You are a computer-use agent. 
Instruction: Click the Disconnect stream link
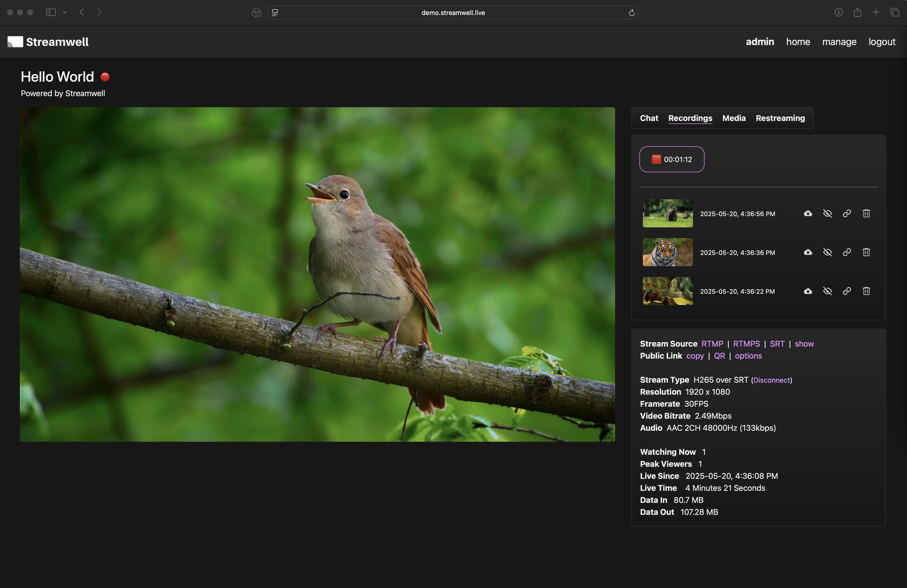point(771,380)
